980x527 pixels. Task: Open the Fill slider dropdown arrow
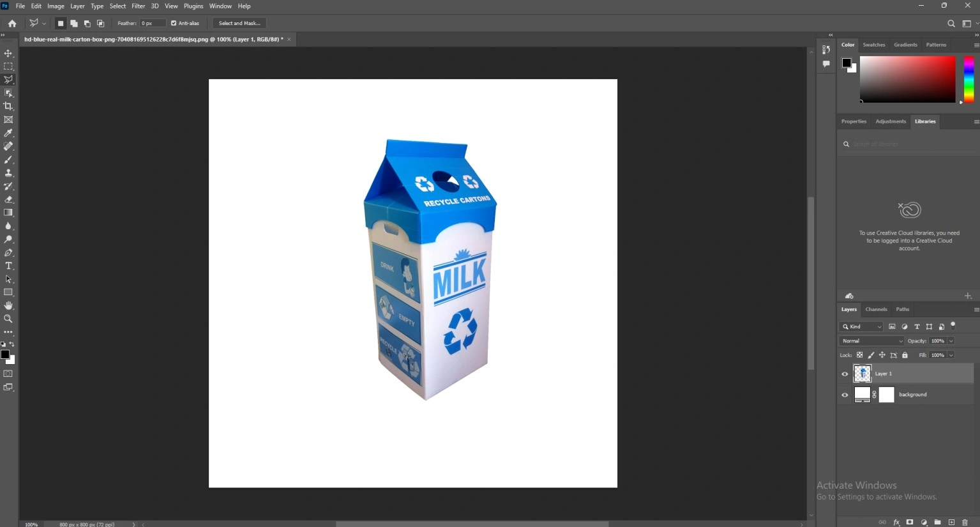[951, 355]
